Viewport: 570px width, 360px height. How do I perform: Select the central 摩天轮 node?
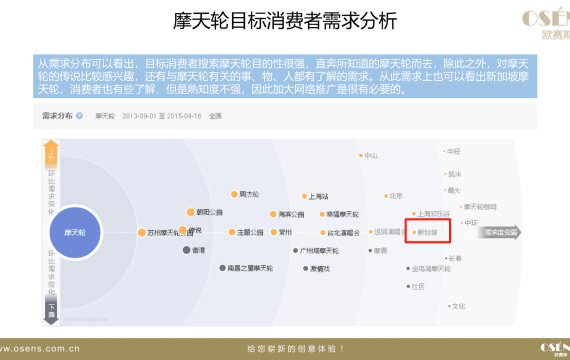click(x=75, y=232)
